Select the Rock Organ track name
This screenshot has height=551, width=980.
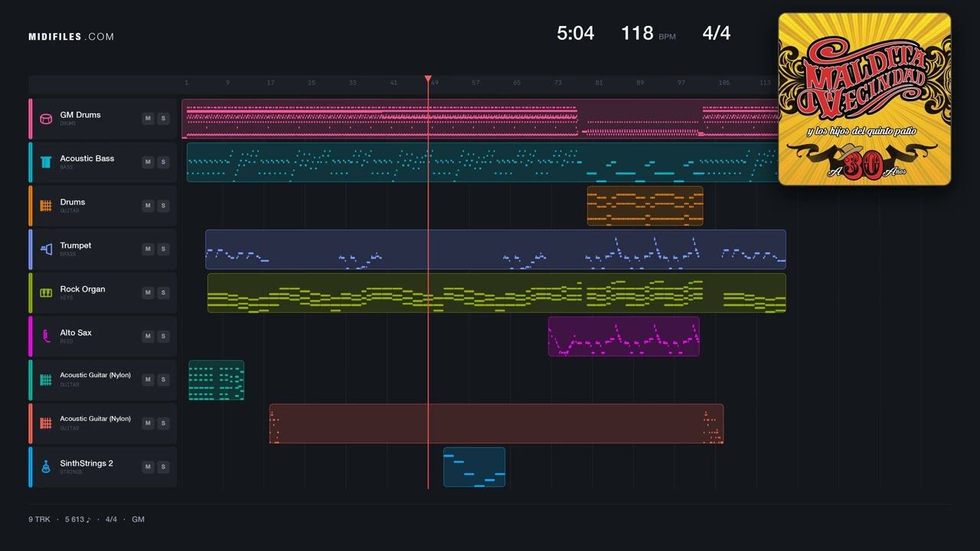(x=83, y=289)
